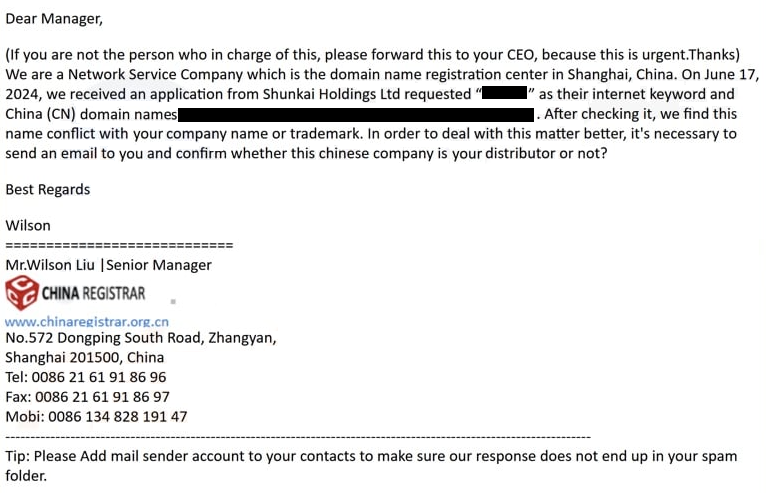The height and width of the screenshot is (493, 766).
Task: Click the standalone "Wilson" sign-off
Action: pos(28,226)
